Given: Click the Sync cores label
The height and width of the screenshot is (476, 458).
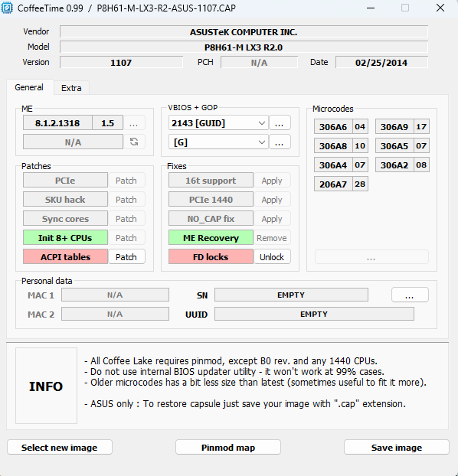Looking at the screenshot, I should [x=65, y=219].
